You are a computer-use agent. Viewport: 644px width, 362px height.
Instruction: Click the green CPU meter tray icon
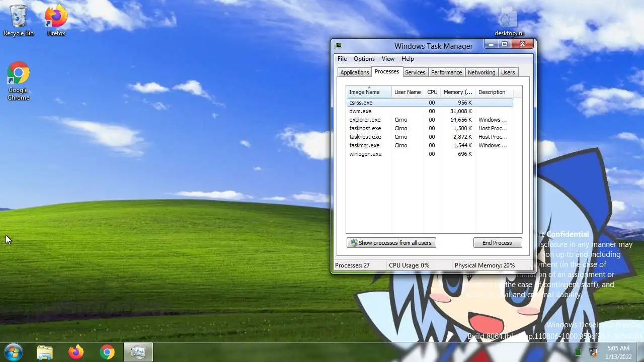pos(578,352)
